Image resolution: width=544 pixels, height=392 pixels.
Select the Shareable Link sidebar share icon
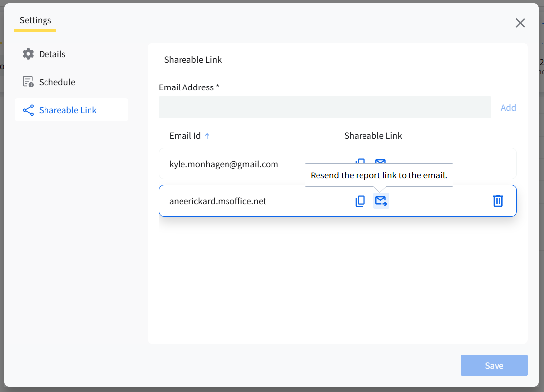pos(28,110)
